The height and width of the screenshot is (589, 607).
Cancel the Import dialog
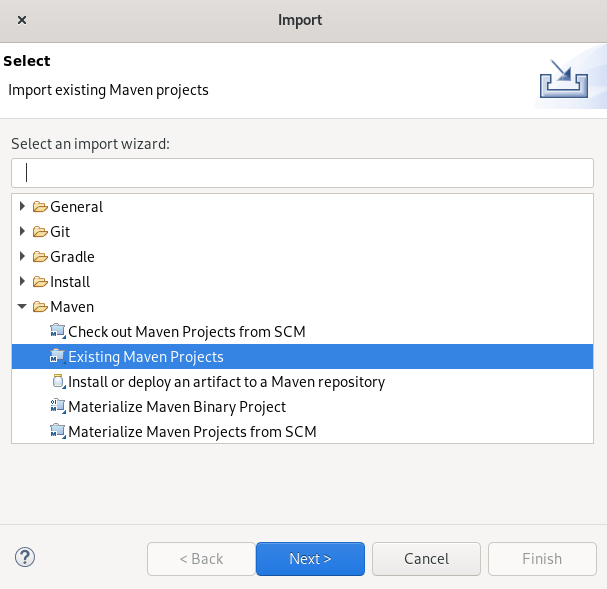click(x=426, y=559)
